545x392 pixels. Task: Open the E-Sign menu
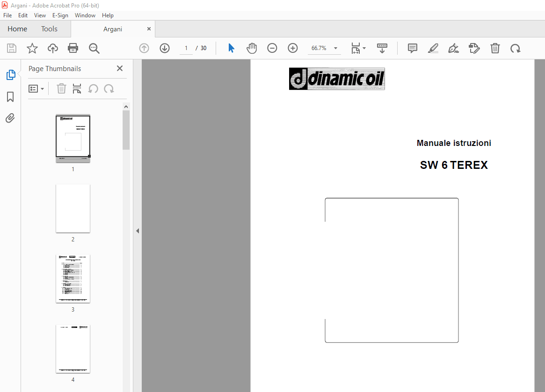coord(60,15)
